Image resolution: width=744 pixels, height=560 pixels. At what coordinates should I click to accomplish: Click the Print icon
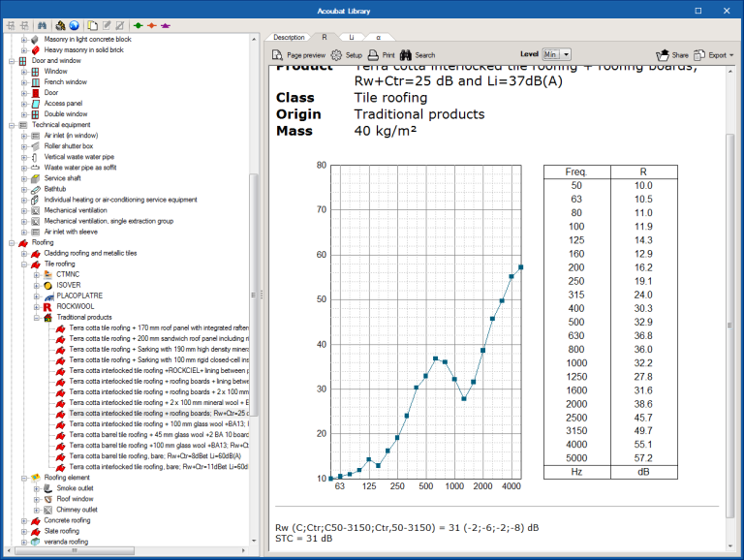click(382, 55)
